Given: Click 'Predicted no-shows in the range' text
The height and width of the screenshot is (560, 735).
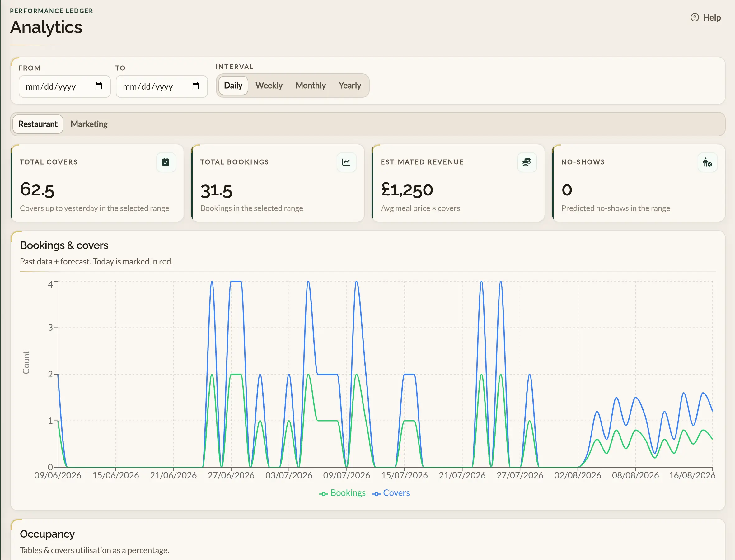Looking at the screenshot, I should click(x=615, y=208).
